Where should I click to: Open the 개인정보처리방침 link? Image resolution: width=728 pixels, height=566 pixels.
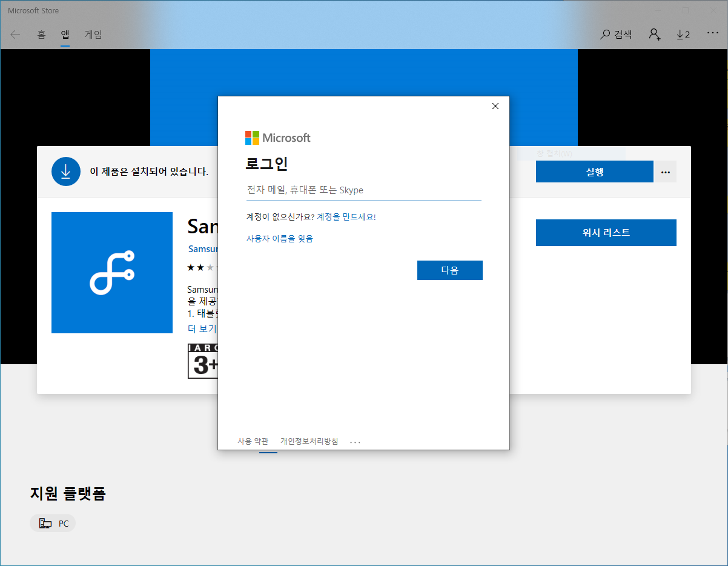309,441
